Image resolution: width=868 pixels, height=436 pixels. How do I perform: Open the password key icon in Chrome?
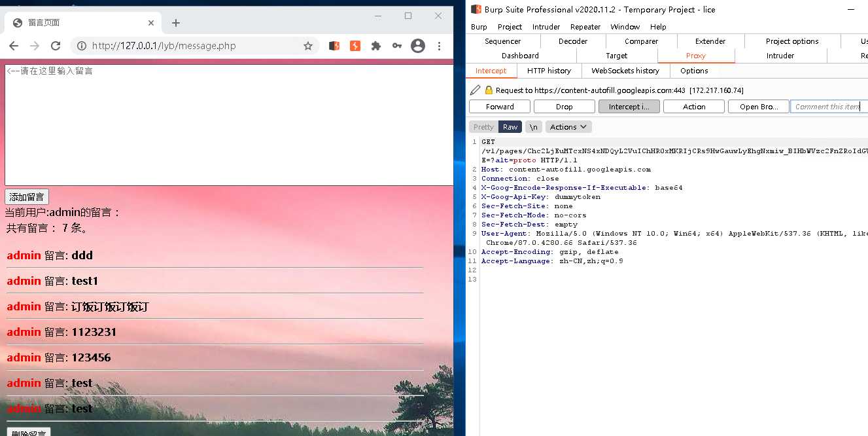pyautogui.click(x=396, y=46)
